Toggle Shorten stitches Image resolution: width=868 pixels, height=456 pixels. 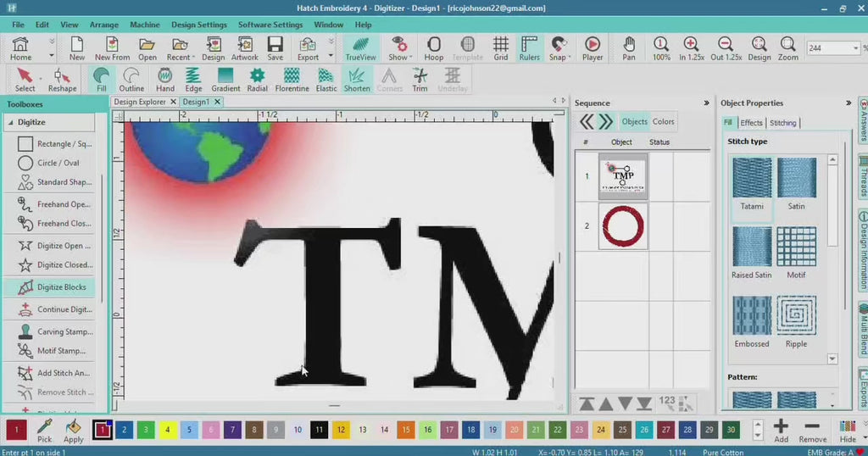coord(357,81)
